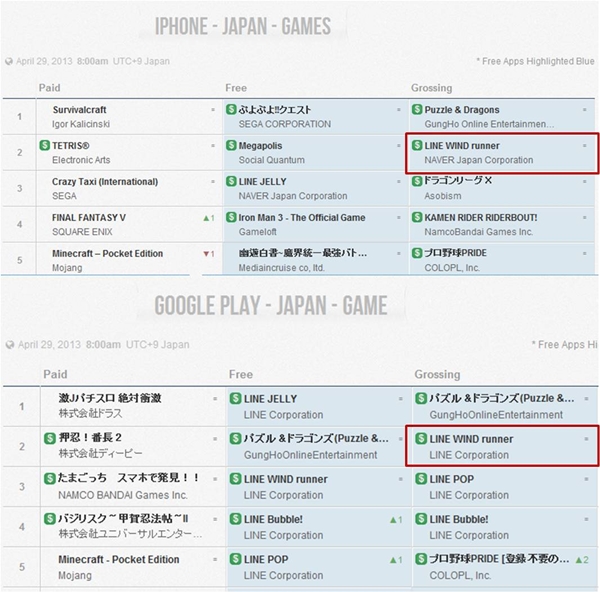Click the globe icon beside the iPhone chart date
This screenshot has width=600, height=592.
pos(9,61)
